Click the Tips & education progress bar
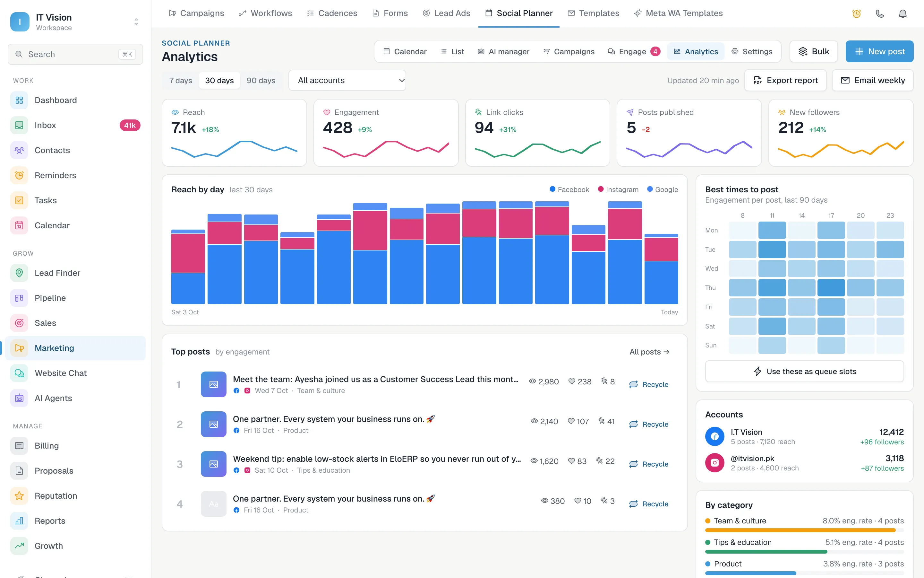Screen dimensions: 924x578 (805, 552)
